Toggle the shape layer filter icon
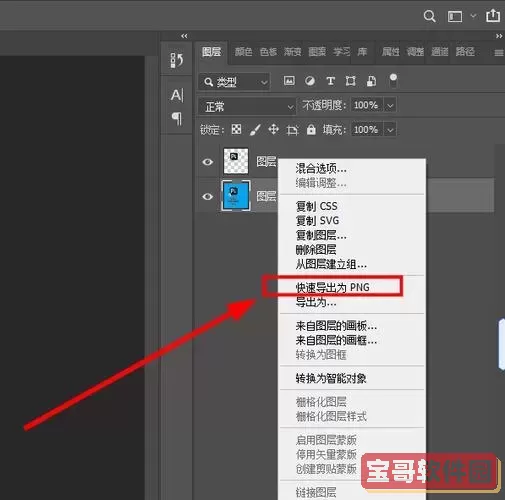 pyautogui.click(x=350, y=81)
